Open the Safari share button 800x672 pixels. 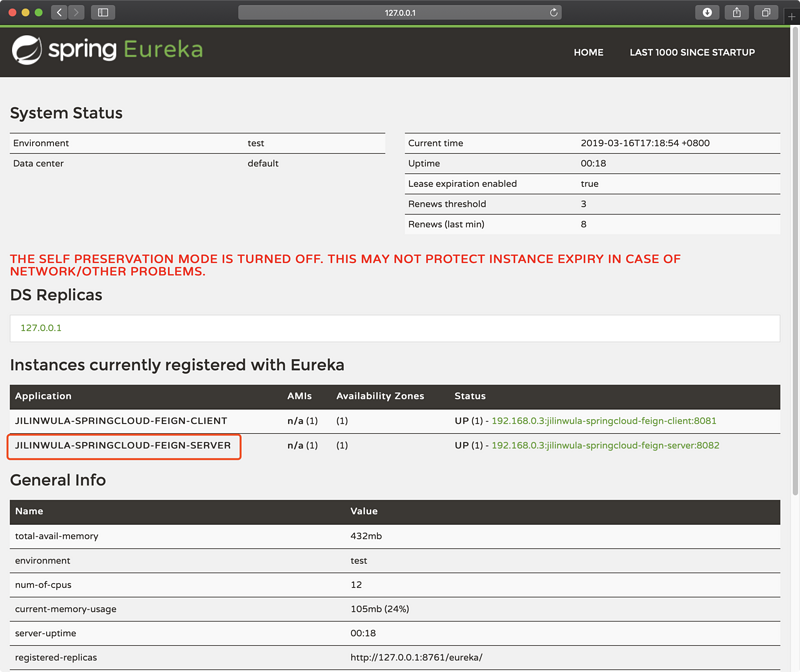[737, 12]
